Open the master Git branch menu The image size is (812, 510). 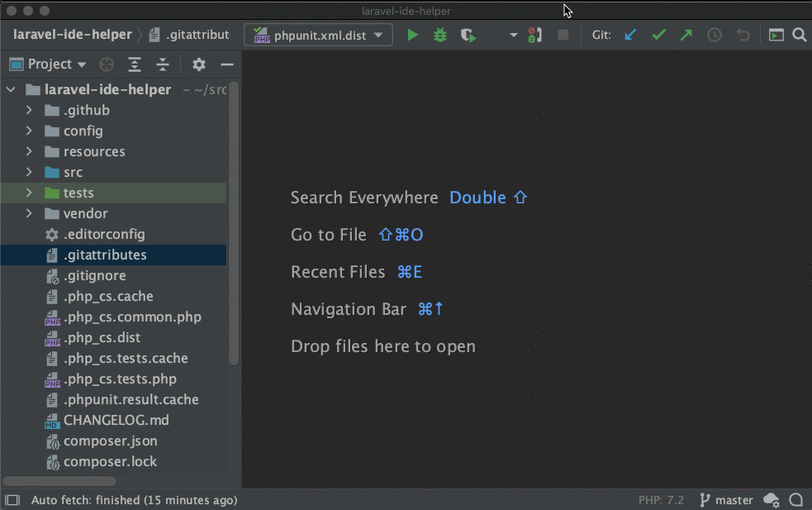[726, 500]
